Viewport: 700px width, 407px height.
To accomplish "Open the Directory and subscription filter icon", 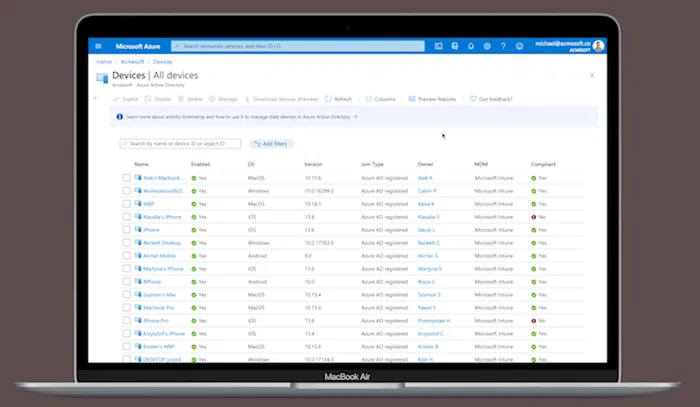I will click(x=454, y=46).
